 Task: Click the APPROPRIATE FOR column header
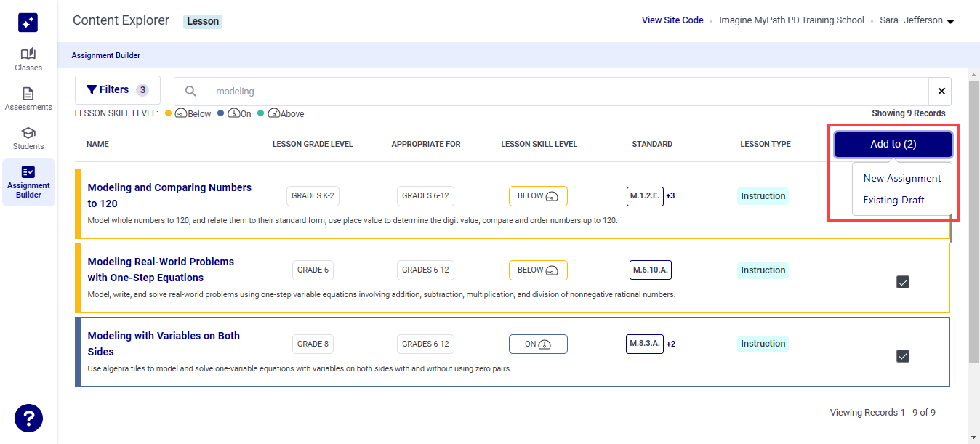coord(426,144)
